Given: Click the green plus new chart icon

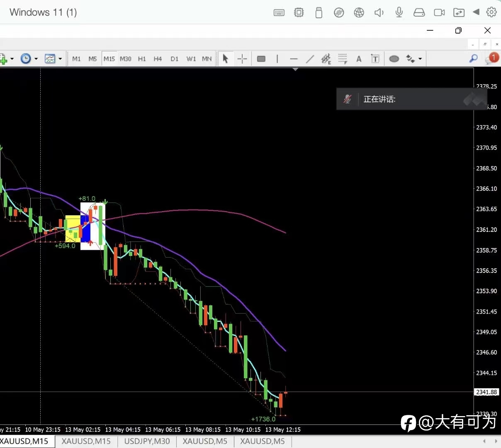Looking at the screenshot, I should [3, 59].
